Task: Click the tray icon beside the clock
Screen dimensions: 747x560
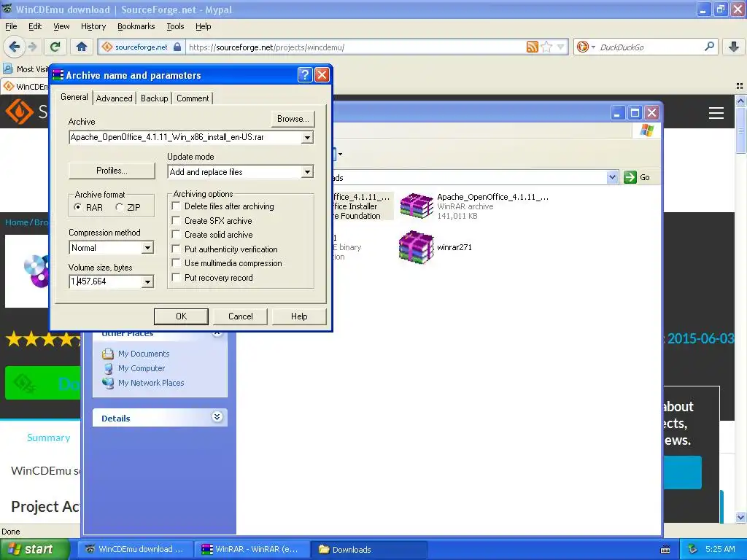Action: (x=693, y=549)
